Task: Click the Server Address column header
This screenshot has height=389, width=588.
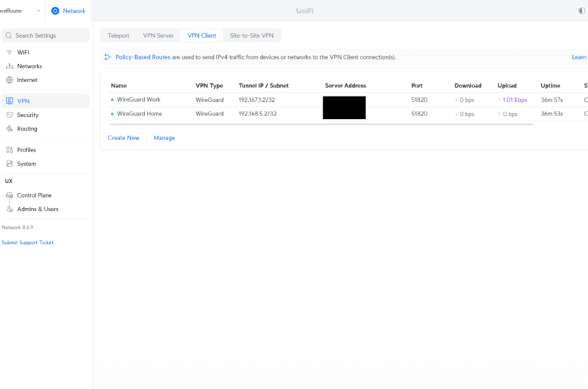Action: [345, 85]
